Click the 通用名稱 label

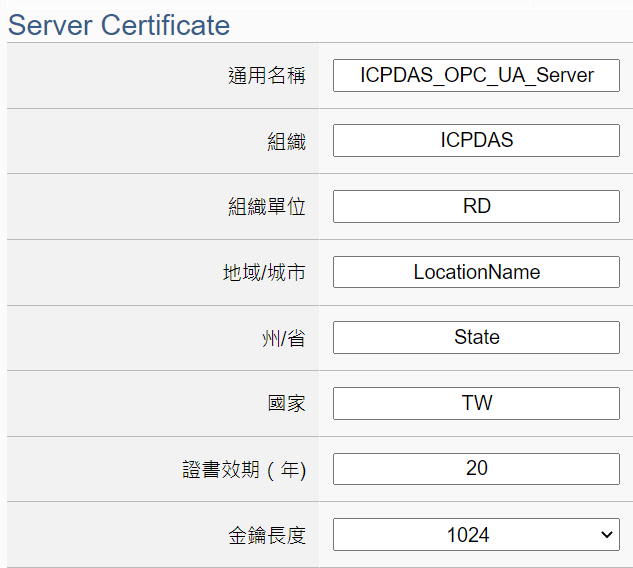(267, 76)
